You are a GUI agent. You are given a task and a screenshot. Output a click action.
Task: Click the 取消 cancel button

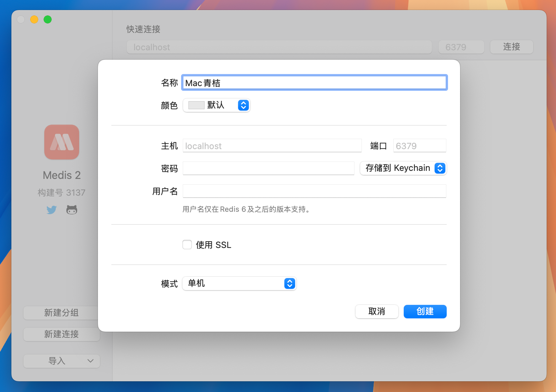click(377, 312)
